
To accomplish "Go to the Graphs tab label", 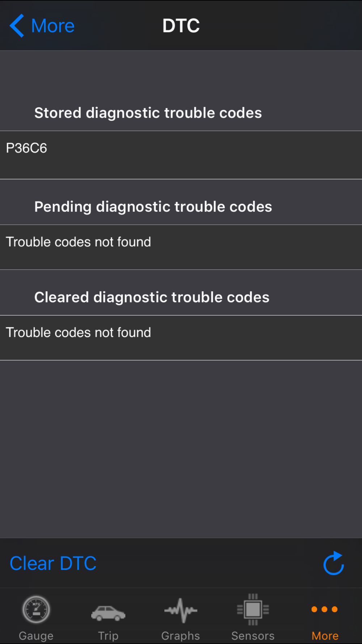I will 181,636.
